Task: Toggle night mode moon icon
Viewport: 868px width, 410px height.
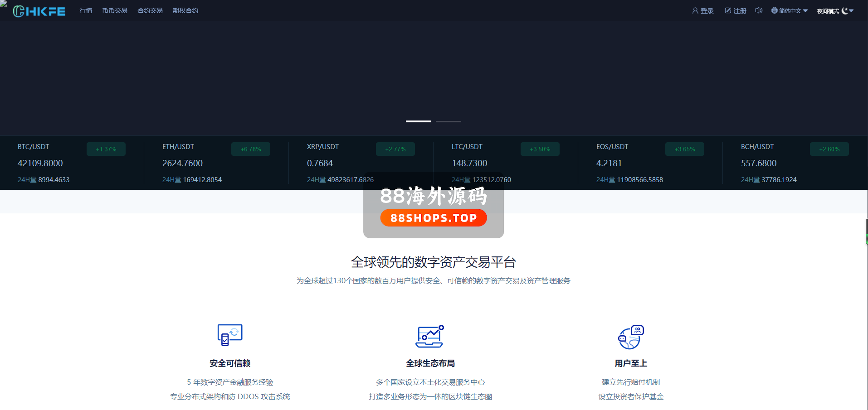Action: coord(844,11)
